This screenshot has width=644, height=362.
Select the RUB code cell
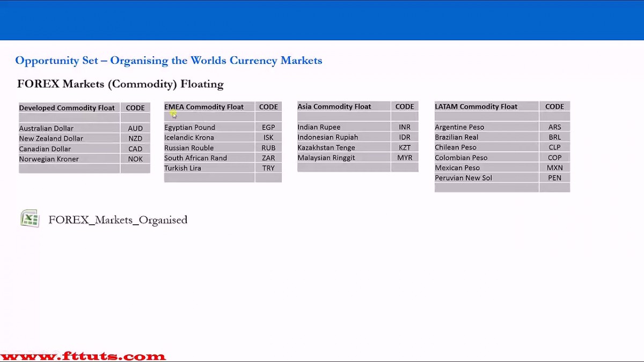click(x=268, y=147)
